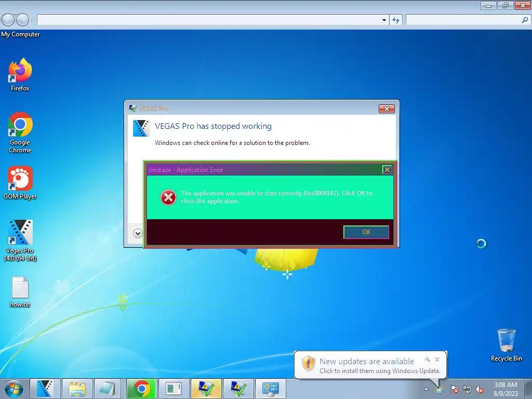
Task: Dismiss the Windows Update notification balloon
Action: coord(437,360)
